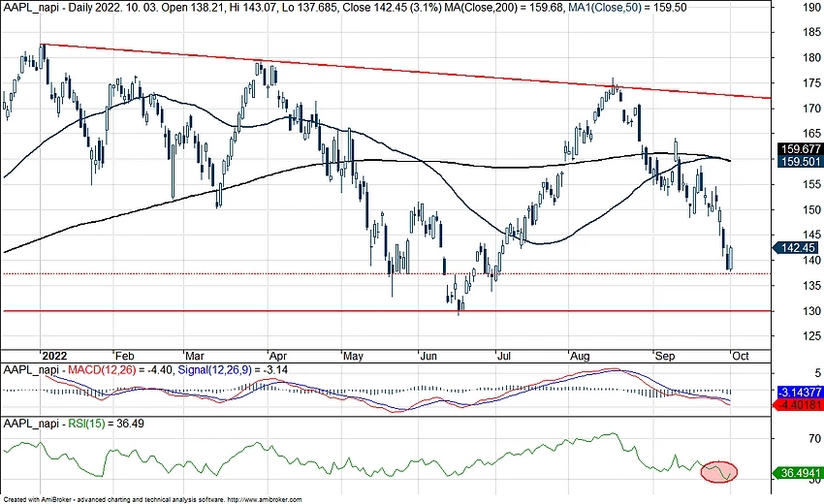The width and height of the screenshot is (824, 504).
Task: Click the 36.4941 RSI value label
Action: (800, 474)
